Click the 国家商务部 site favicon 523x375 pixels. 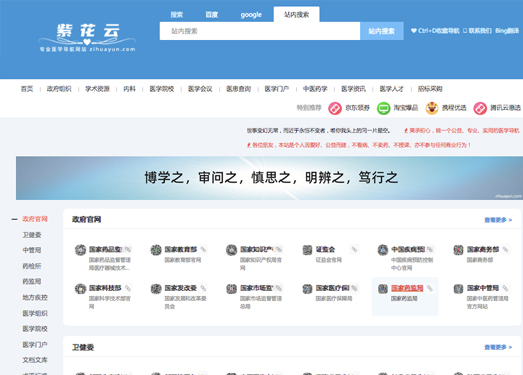click(458, 250)
